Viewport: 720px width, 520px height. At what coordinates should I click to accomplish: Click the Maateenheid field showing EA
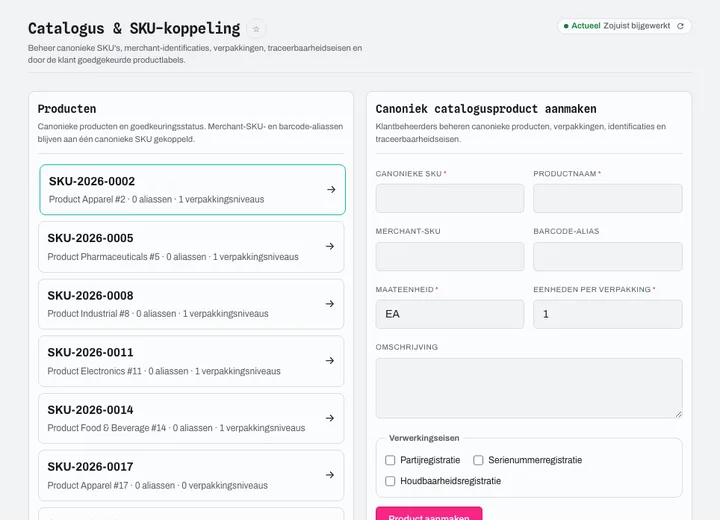click(450, 314)
